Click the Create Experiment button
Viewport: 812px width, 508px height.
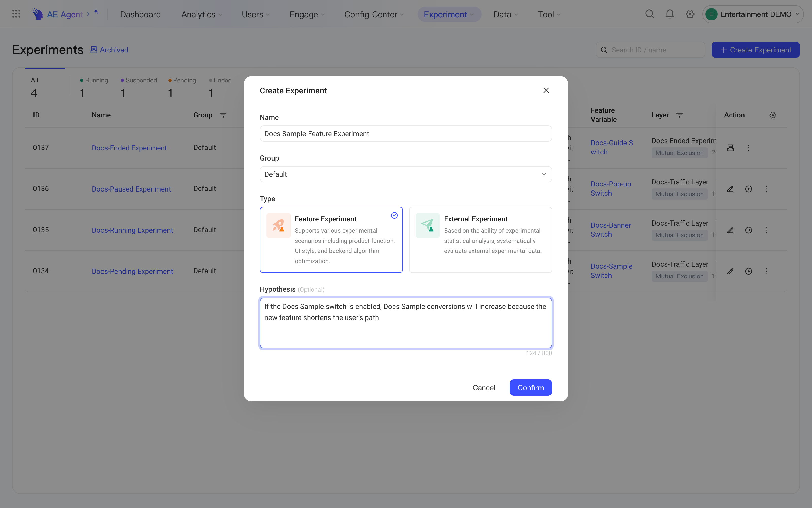point(755,50)
